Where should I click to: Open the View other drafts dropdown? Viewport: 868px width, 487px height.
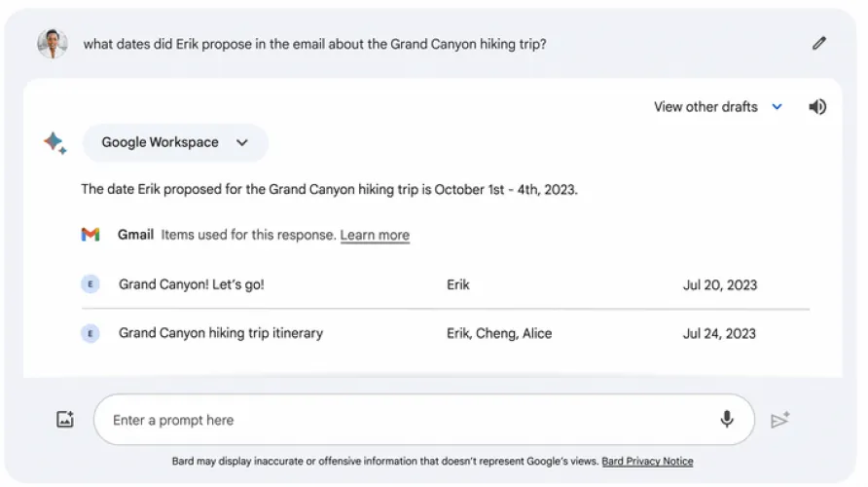(706, 107)
